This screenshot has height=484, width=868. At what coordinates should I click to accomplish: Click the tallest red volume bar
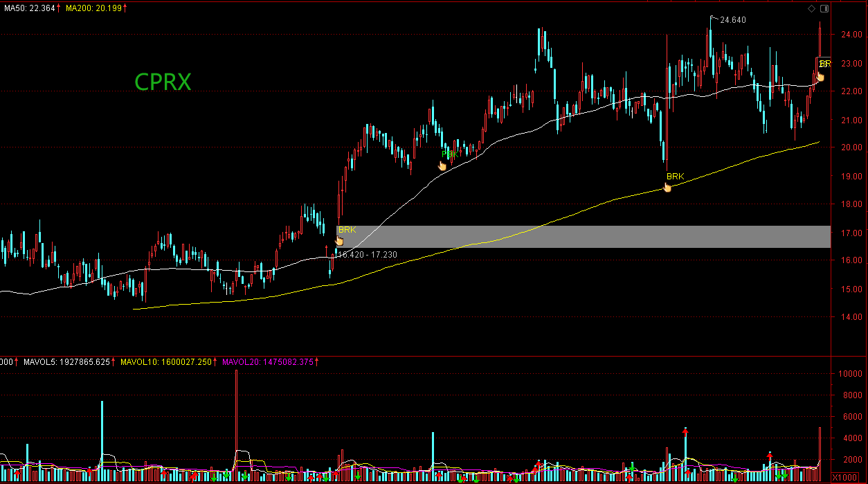[x=236, y=425]
